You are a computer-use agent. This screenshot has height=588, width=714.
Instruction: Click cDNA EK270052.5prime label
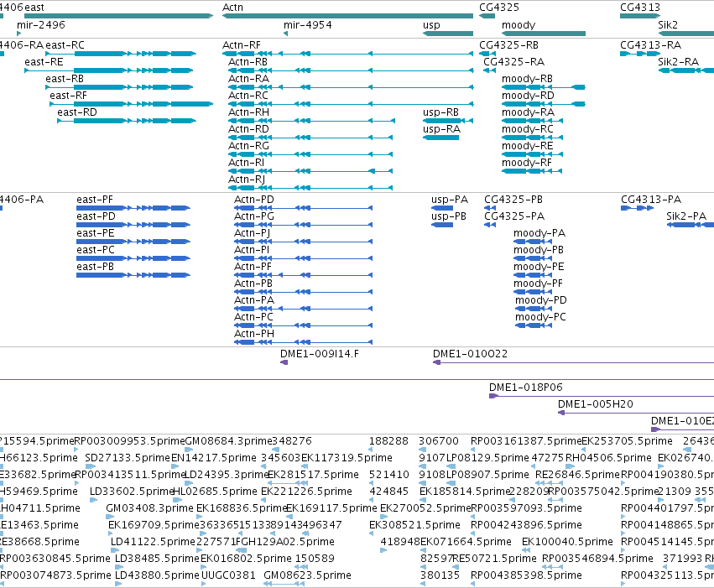pyautogui.click(x=425, y=508)
